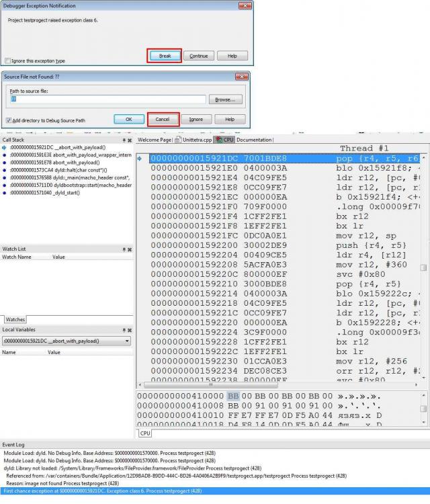Select dyld::halt(char const*)() stack frame
This screenshot has height=504, width=430.
pyautogui.click(x=58, y=170)
